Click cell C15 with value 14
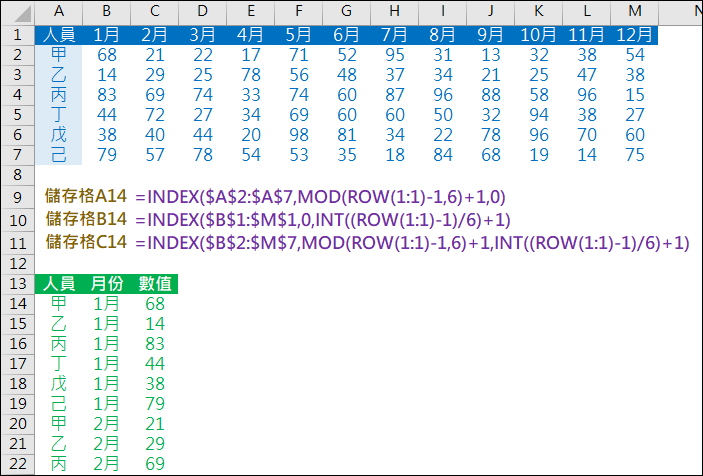The image size is (703, 476). 155,324
